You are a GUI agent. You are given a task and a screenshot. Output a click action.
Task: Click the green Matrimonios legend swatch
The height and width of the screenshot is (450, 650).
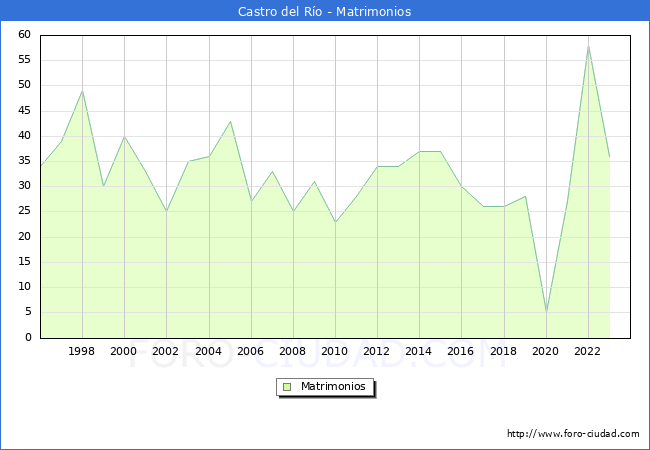287,387
